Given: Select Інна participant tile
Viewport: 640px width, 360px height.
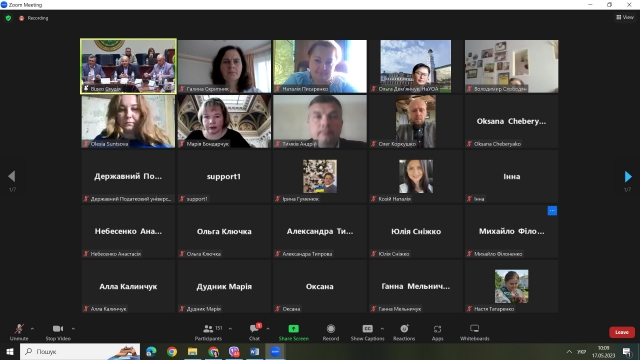Looking at the screenshot, I should click(511, 176).
